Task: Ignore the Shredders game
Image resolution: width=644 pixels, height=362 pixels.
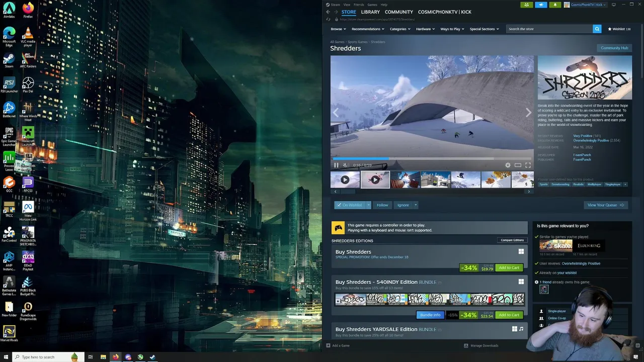Action: pyautogui.click(x=403, y=205)
